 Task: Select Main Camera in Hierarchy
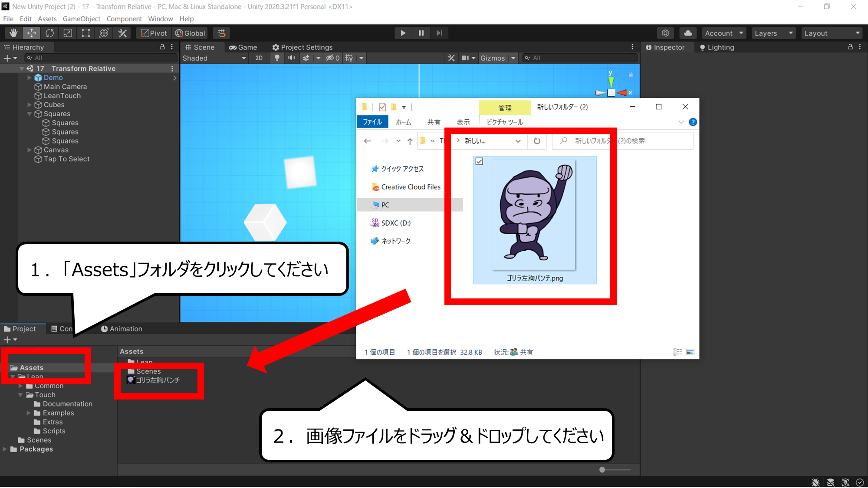tap(65, 87)
